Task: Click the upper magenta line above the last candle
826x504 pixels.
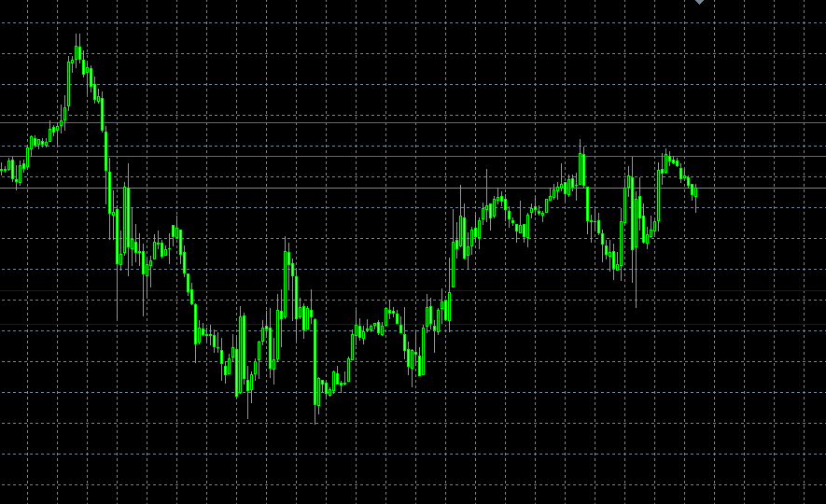Action: coord(695,122)
